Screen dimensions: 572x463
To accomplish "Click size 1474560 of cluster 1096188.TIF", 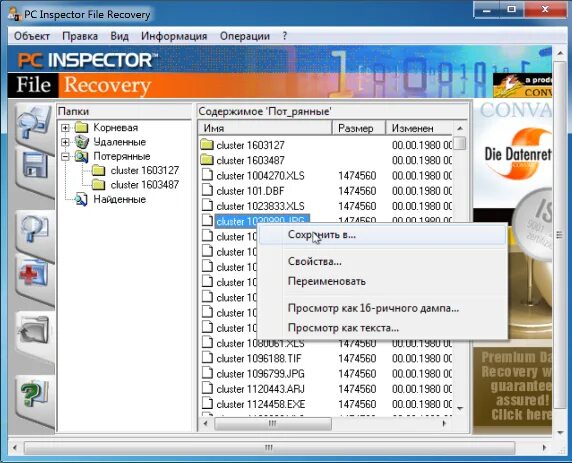I will pyautogui.click(x=357, y=358).
